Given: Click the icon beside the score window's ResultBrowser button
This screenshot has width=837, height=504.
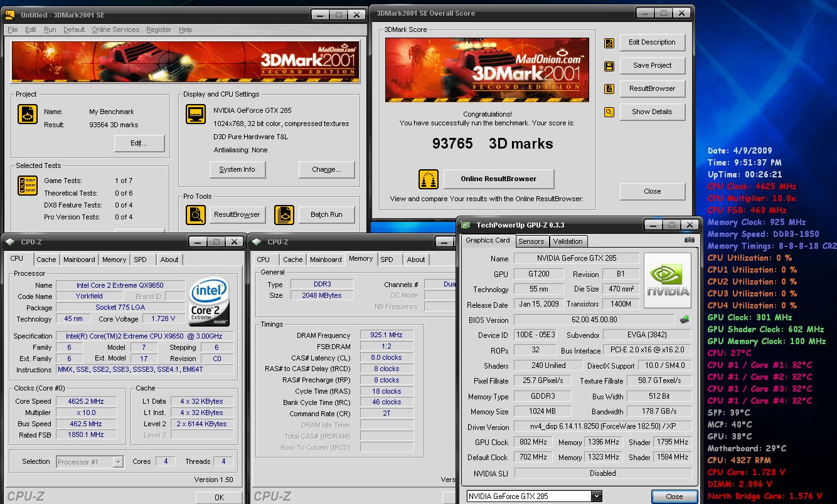Looking at the screenshot, I should 609,89.
